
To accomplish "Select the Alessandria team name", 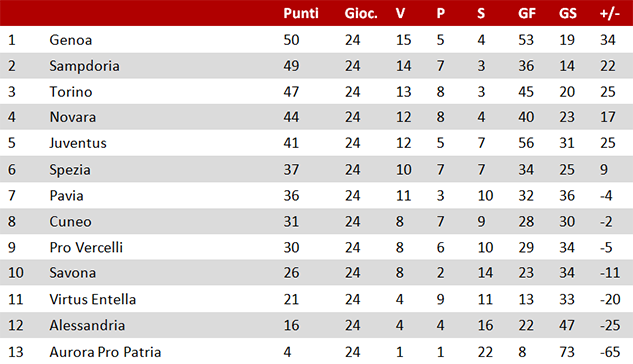I will [87, 325].
